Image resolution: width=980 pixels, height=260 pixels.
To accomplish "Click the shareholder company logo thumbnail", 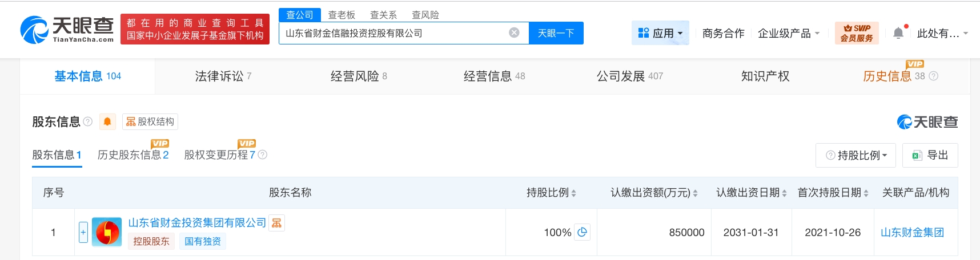I will 107,232.
